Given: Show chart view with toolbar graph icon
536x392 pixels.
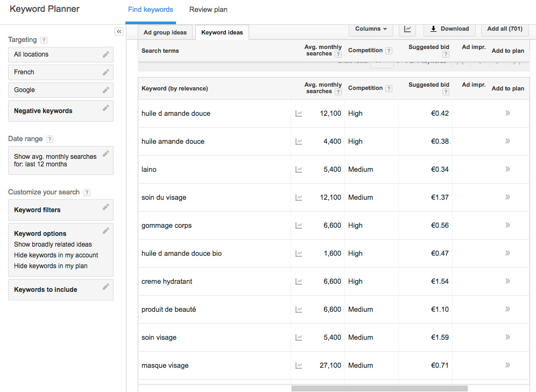Looking at the screenshot, I should pyautogui.click(x=407, y=29).
